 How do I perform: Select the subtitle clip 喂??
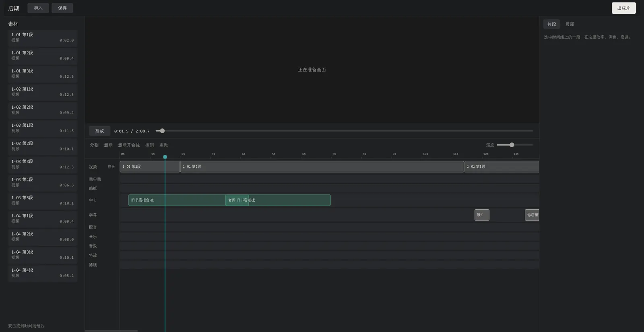pos(482,215)
